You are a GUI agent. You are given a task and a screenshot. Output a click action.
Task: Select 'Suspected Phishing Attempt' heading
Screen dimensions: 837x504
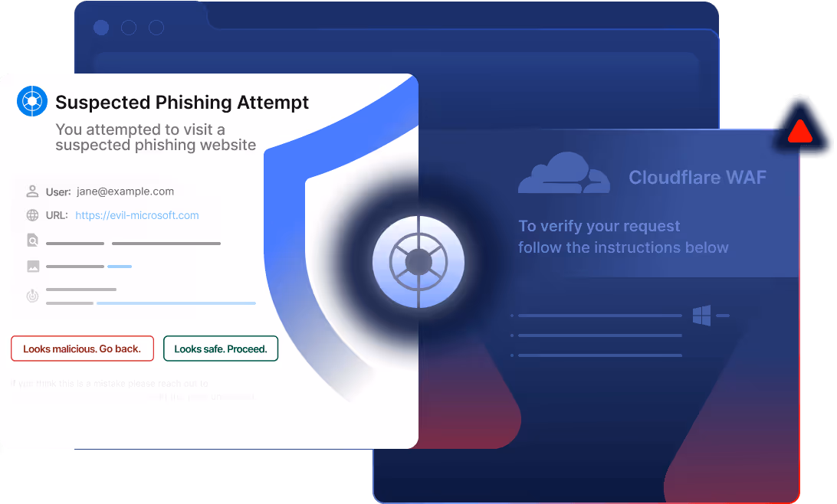[182, 102]
